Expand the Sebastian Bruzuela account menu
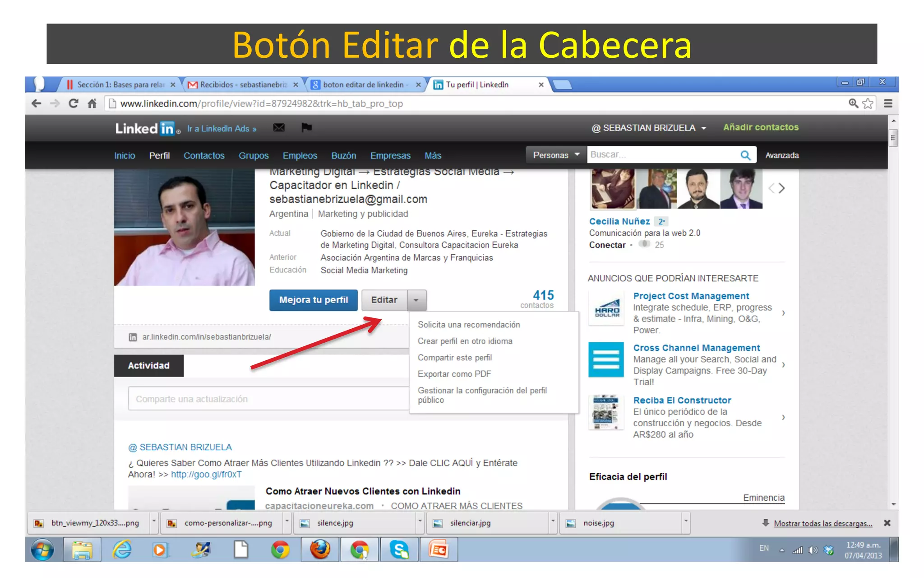This screenshot has height=578, width=924. [649, 128]
